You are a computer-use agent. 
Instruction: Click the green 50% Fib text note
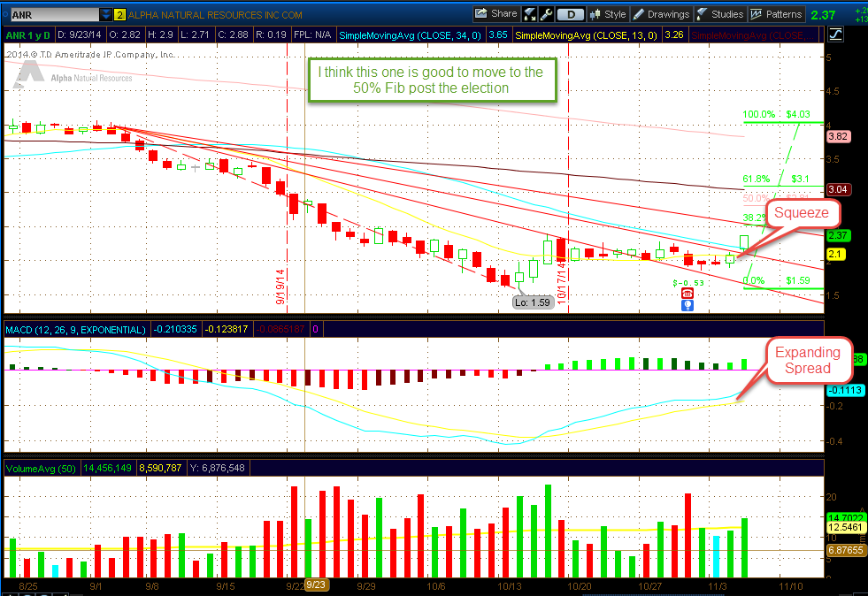tap(431, 80)
